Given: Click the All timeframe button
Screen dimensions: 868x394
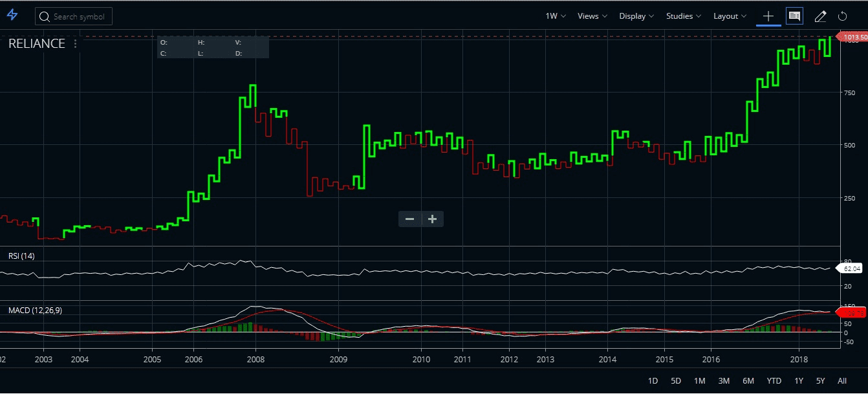Looking at the screenshot, I should [841, 381].
